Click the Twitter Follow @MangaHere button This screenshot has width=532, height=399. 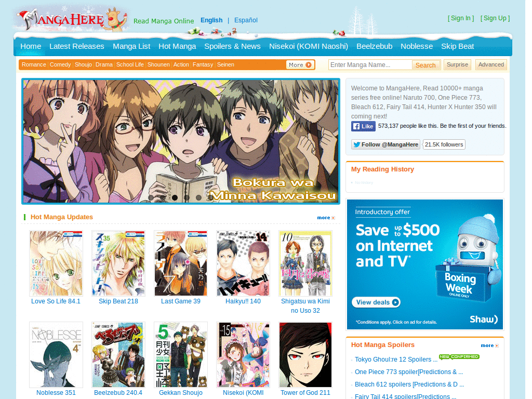click(386, 144)
